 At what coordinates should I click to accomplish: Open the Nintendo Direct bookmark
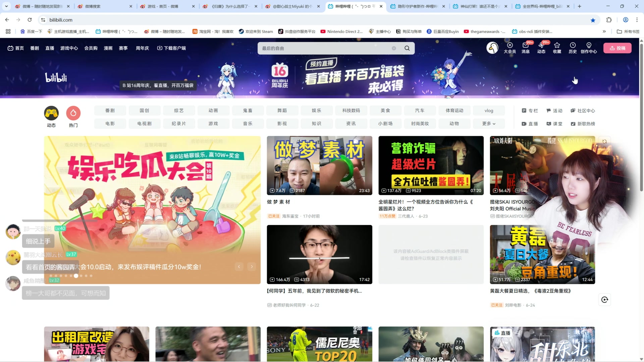341,32
